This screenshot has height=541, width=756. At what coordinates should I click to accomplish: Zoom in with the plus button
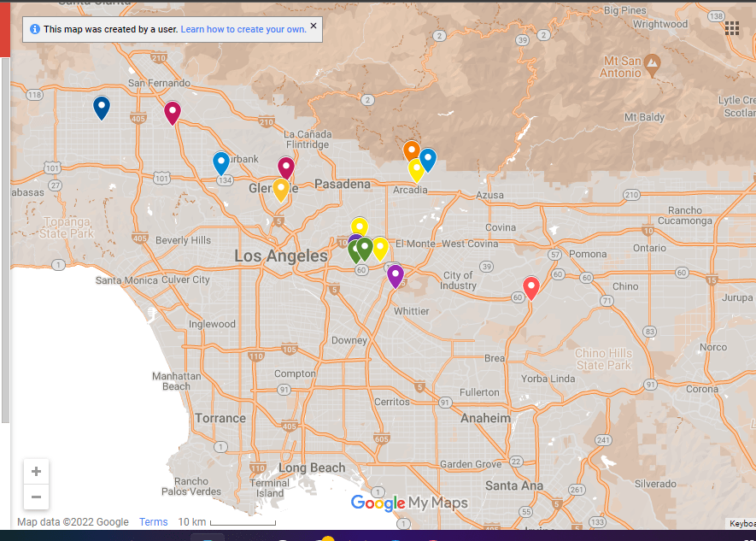36,472
